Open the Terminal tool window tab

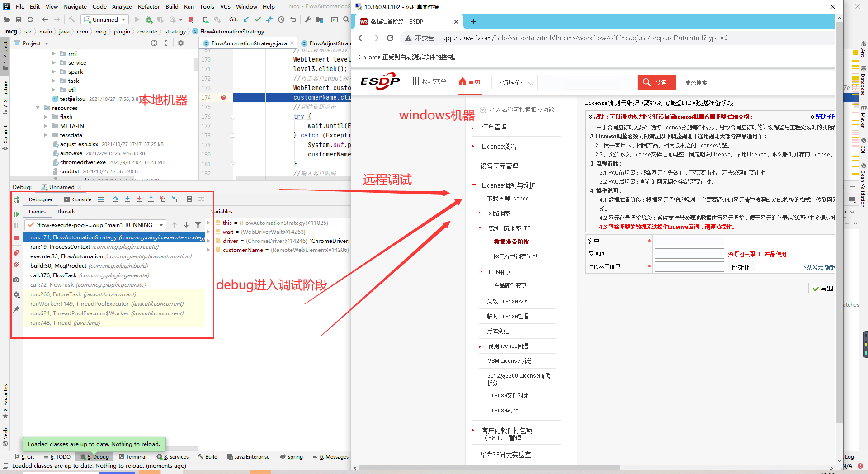pyautogui.click(x=132, y=456)
